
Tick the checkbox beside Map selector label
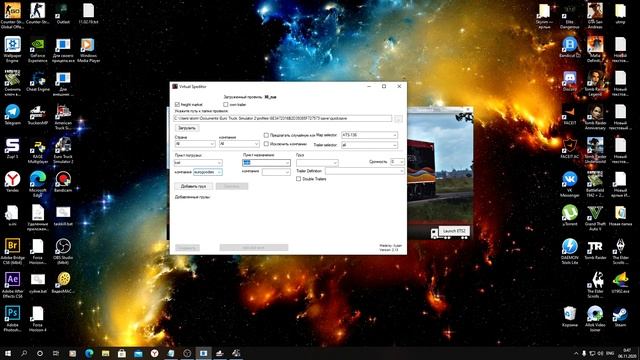pos(266,135)
